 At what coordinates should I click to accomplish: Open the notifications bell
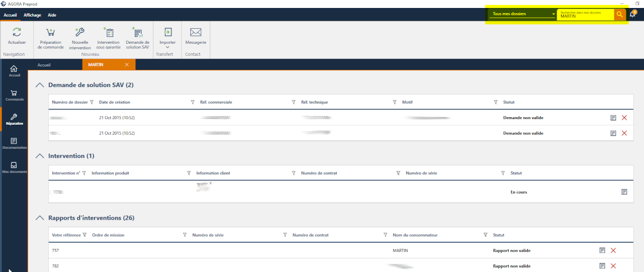point(632,15)
